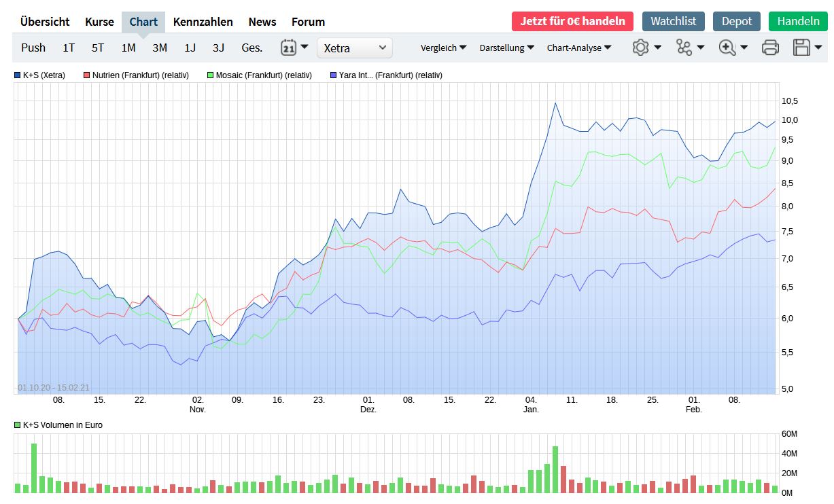834x504 pixels.
Task: Add to Watchlist button
Action: pyautogui.click(x=674, y=21)
